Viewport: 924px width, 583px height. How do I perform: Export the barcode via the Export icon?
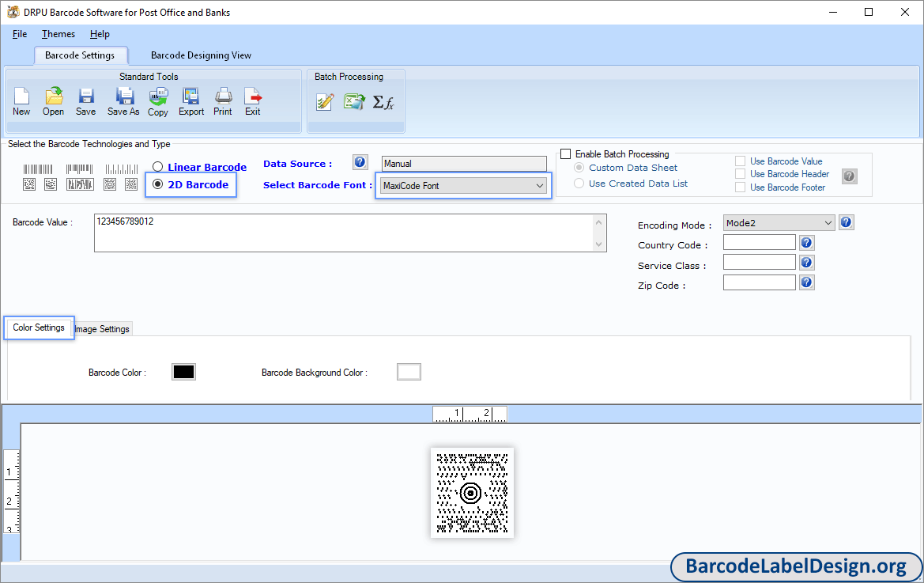pos(191,101)
